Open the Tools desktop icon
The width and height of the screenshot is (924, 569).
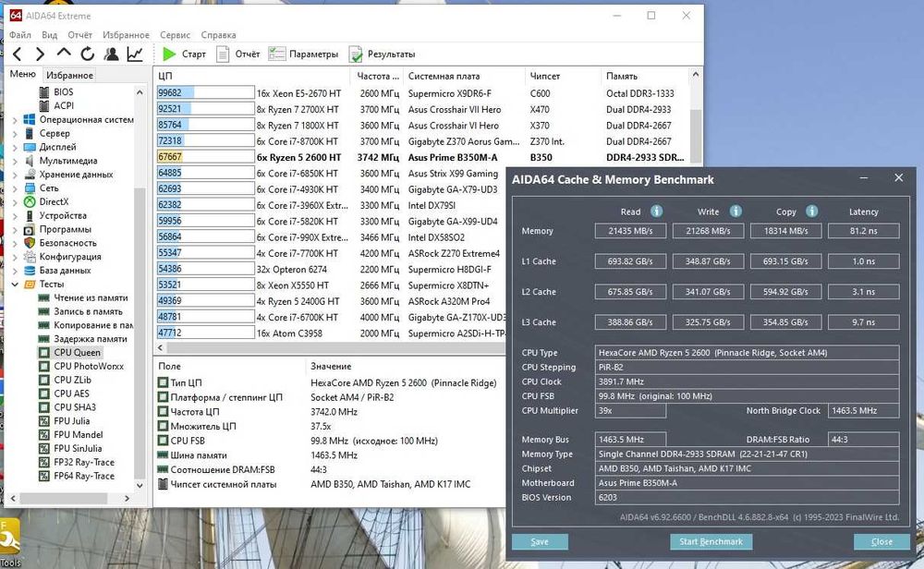coord(9,542)
